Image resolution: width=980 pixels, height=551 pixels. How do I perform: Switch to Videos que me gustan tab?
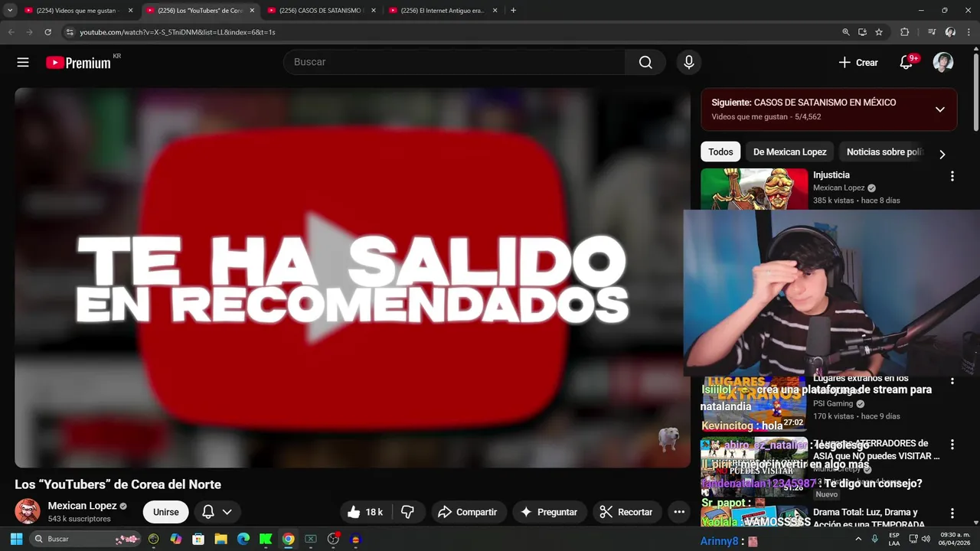point(76,11)
